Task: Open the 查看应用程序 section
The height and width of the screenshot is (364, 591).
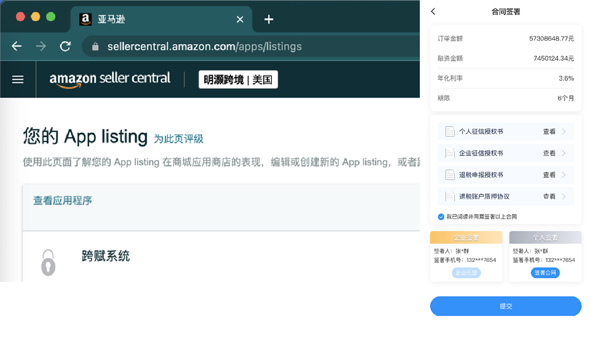Action: 63,201
